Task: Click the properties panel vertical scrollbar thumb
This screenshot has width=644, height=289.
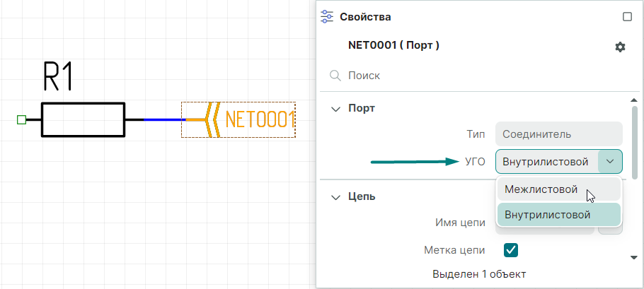Action: 634,141
